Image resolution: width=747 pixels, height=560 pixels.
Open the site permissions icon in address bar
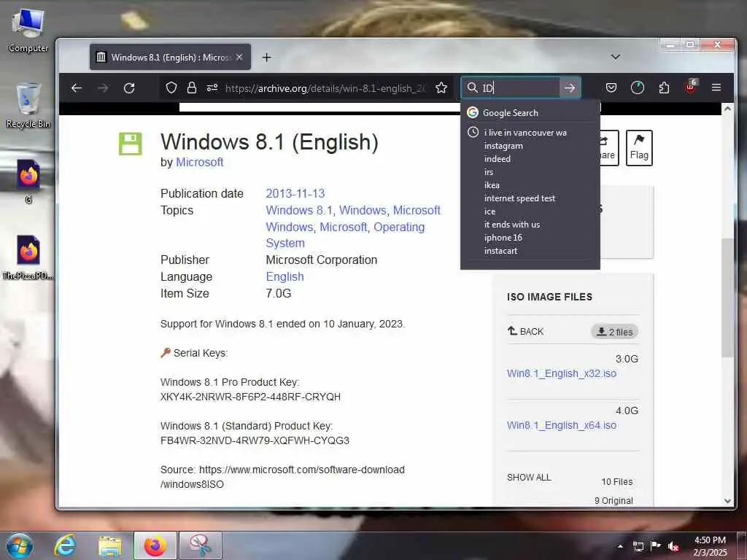[212, 87]
